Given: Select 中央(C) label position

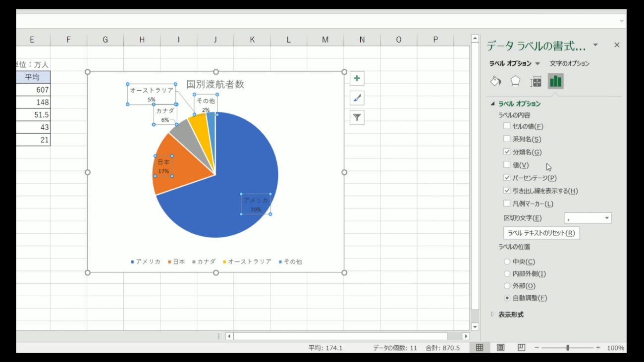Looking at the screenshot, I should tap(507, 261).
